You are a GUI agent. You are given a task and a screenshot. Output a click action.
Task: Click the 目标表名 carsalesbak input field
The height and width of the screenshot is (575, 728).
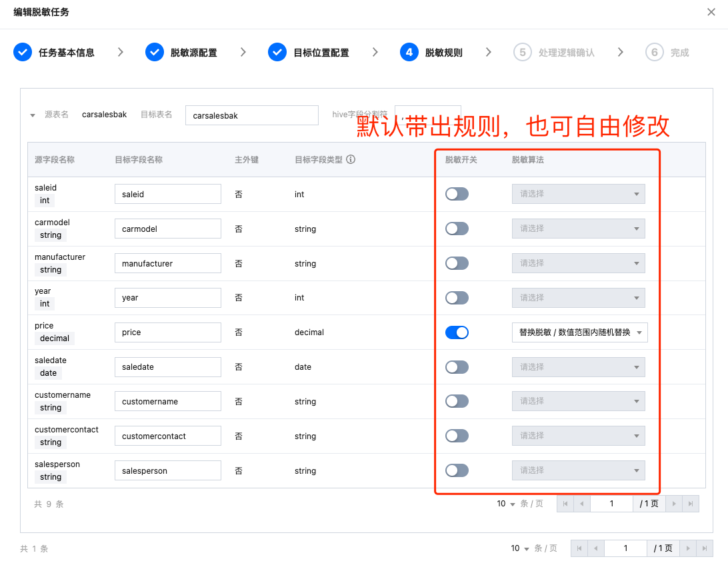[251, 115]
